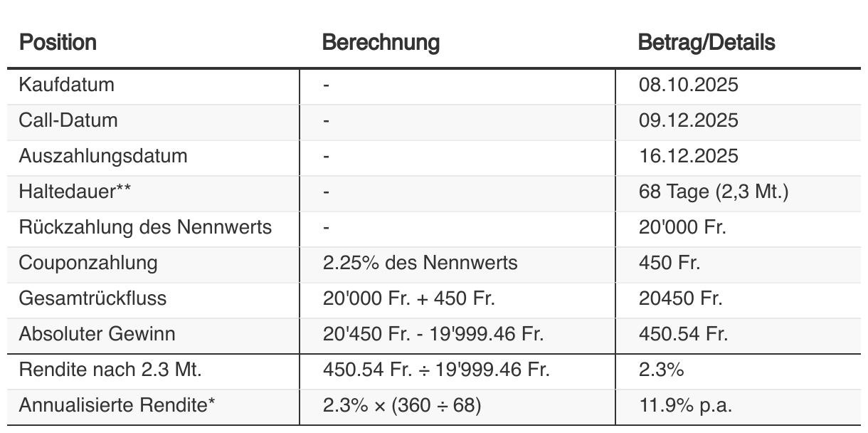The image size is (868, 433).
Task: Click the 'Rendite nach 2.3 Mt.' label
Action: [x=102, y=370]
